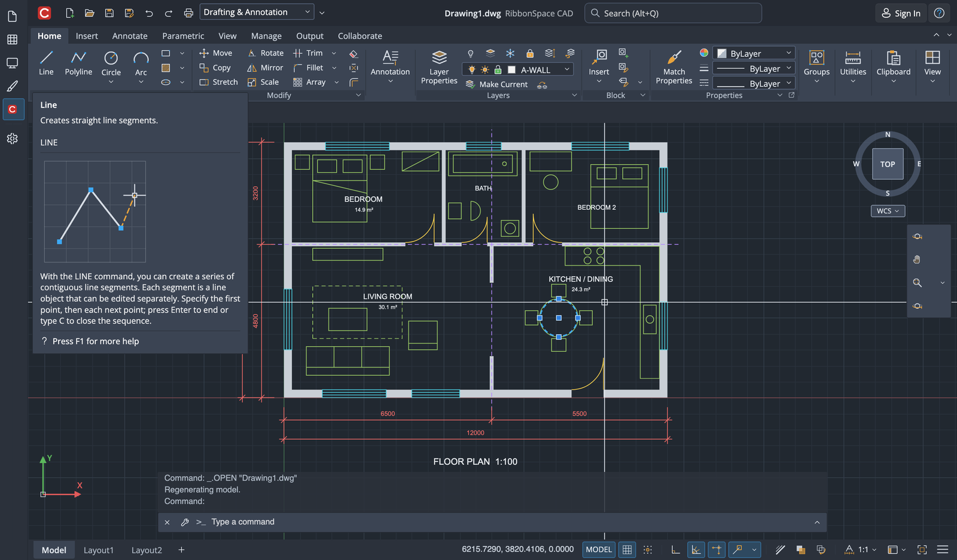The height and width of the screenshot is (560, 957).
Task: Click the Move tool
Action: [x=215, y=53]
